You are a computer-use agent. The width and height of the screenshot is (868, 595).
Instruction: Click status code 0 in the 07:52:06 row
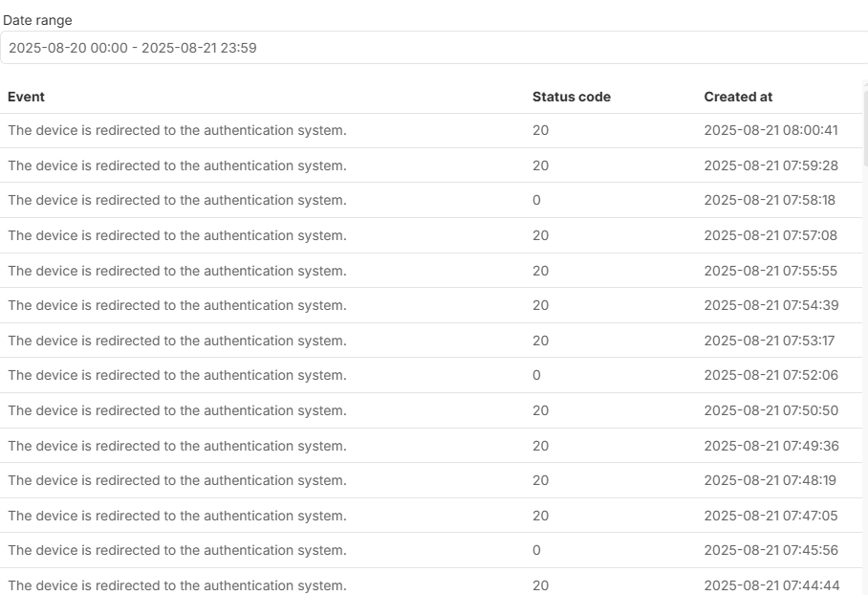[x=536, y=376]
